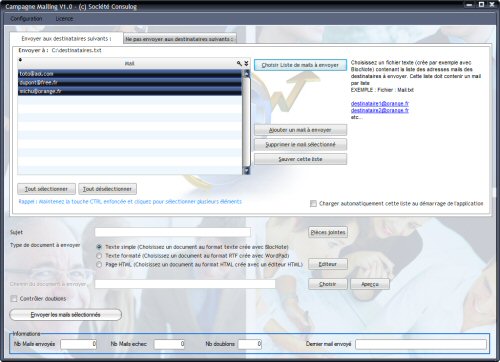Click 'Supprimer le mail sélectionné' button
The width and height of the screenshot is (500, 362).
(x=300, y=144)
